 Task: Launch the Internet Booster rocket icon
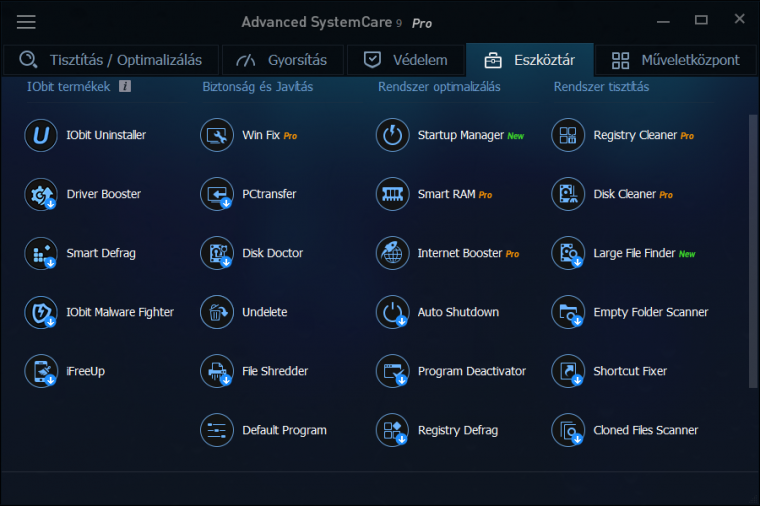(x=393, y=253)
